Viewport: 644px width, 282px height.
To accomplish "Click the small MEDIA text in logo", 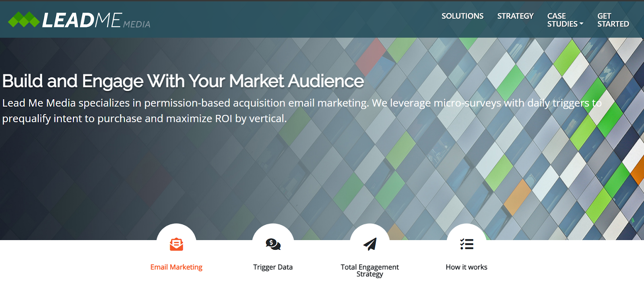I will click(x=137, y=25).
